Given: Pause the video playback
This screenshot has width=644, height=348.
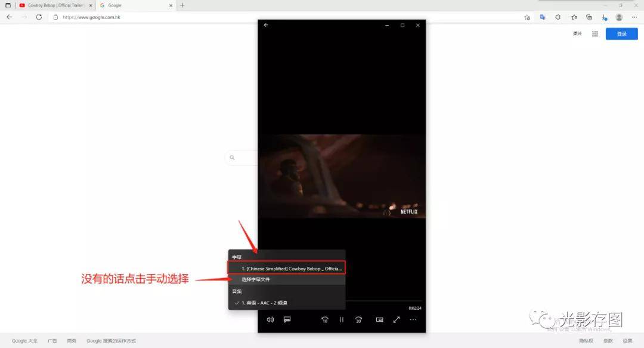Looking at the screenshot, I should 342,319.
